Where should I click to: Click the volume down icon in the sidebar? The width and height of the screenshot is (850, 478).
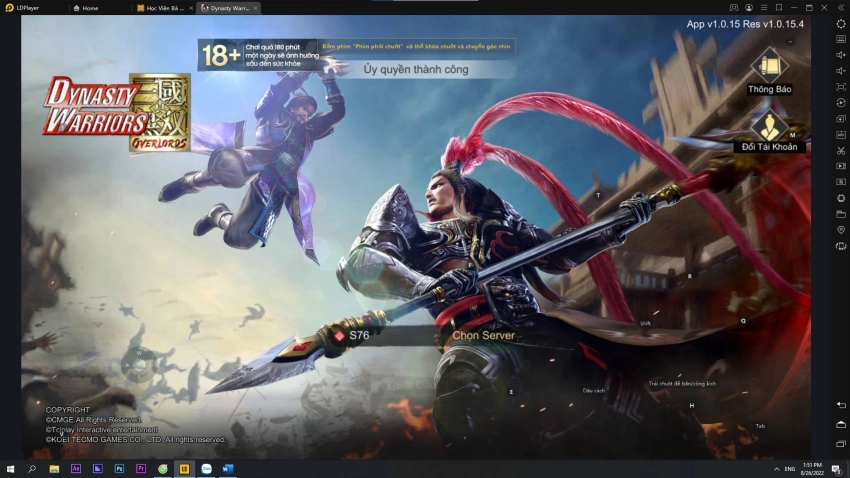click(x=841, y=70)
